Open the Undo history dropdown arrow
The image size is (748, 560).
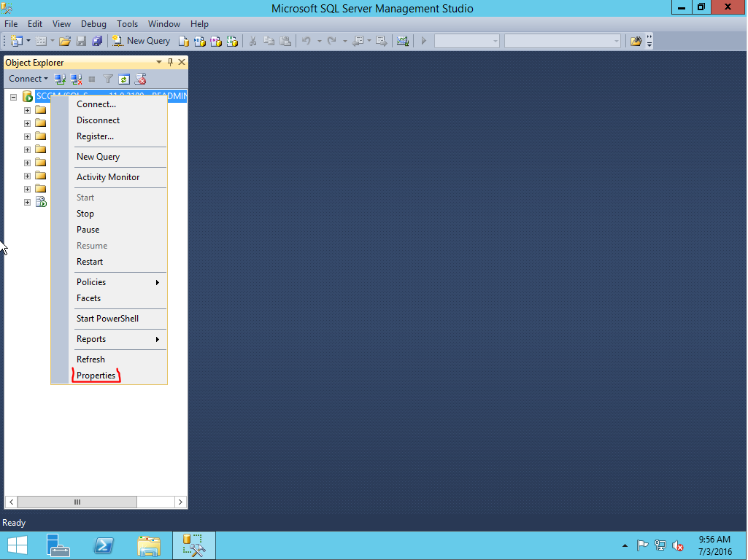(x=319, y=41)
